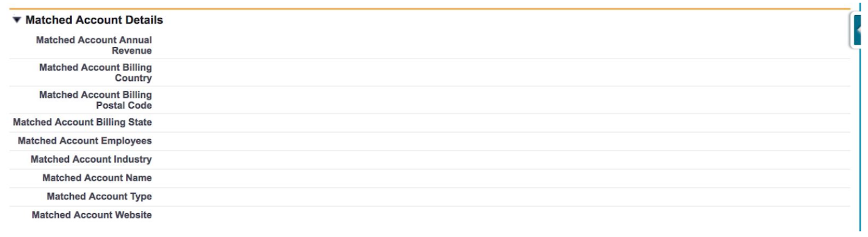The image size is (868, 237).
Task: Click the Matched Account Website label
Action: point(92,215)
